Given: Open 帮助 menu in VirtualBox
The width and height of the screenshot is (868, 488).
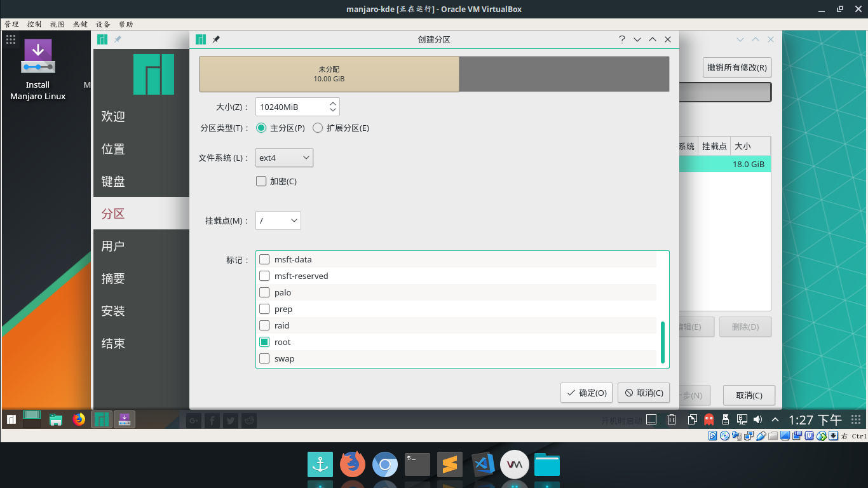Looking at the screenshot, I should pos(126,24).
